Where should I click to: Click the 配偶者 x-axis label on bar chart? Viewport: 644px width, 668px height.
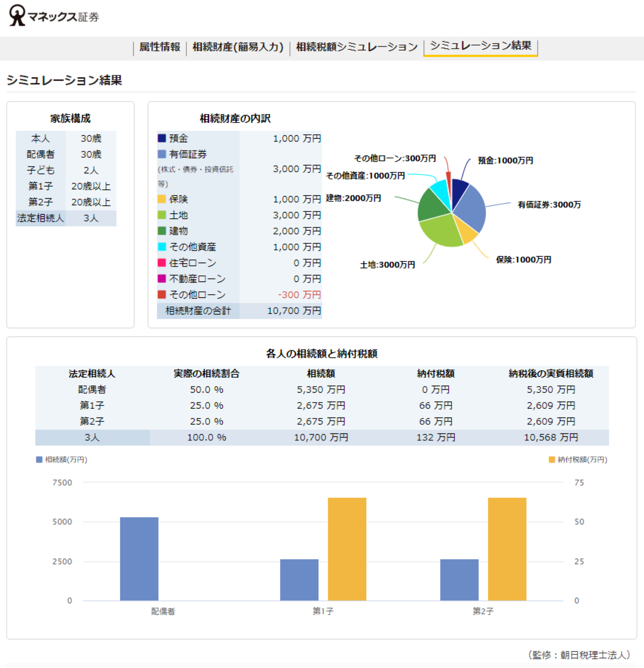pyautogui.click(x=163, y=611)
